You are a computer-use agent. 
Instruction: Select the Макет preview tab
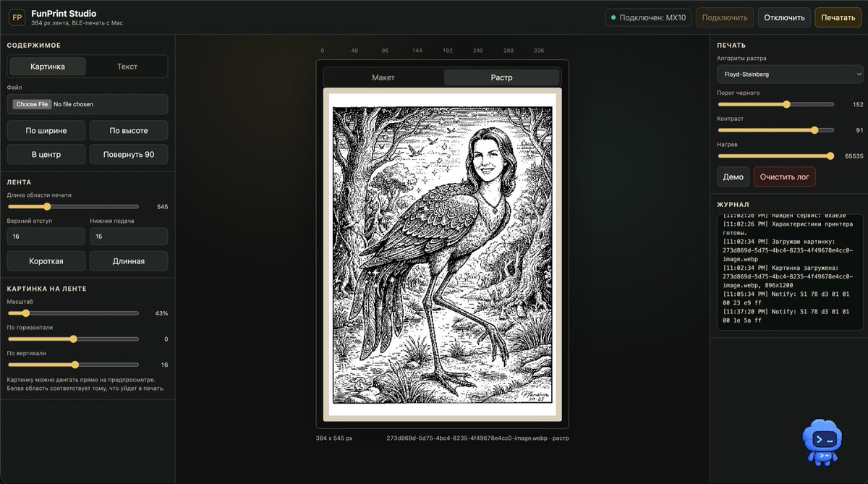tap(383, 77)
